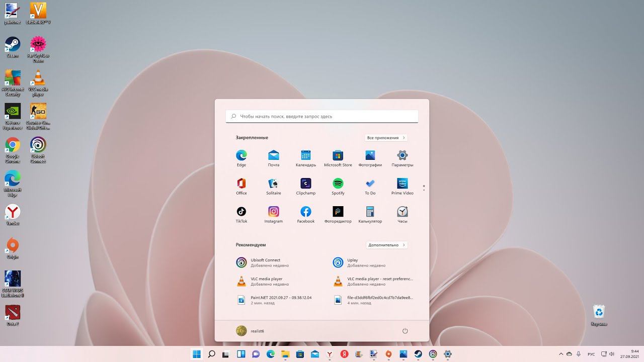Open taskbar Search magnifier
Screen dimensions: 644x362
[x=212, y=354]
